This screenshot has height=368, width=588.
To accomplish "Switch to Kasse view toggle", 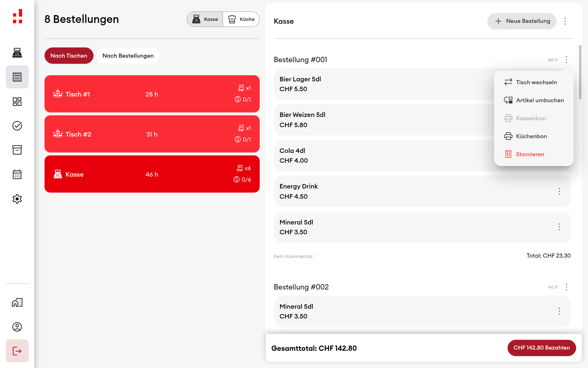I will pyautogui.click(x=205, y=19).
